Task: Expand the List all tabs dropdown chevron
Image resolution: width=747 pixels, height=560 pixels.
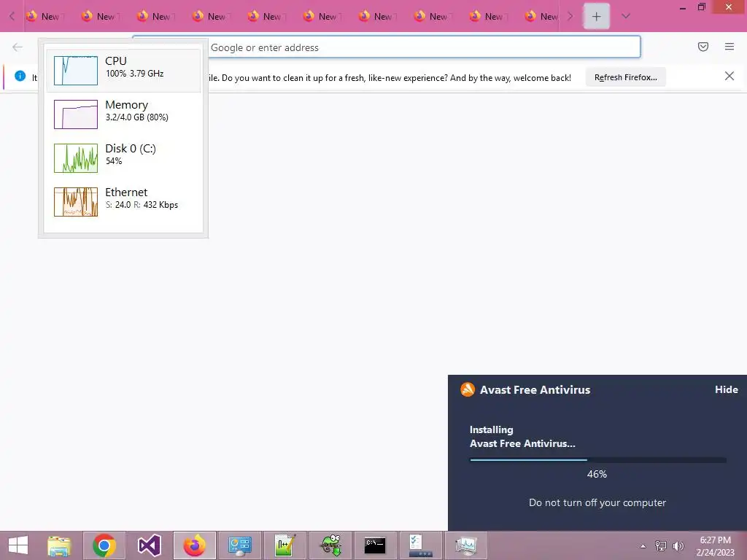Action: tap(626, 16)
